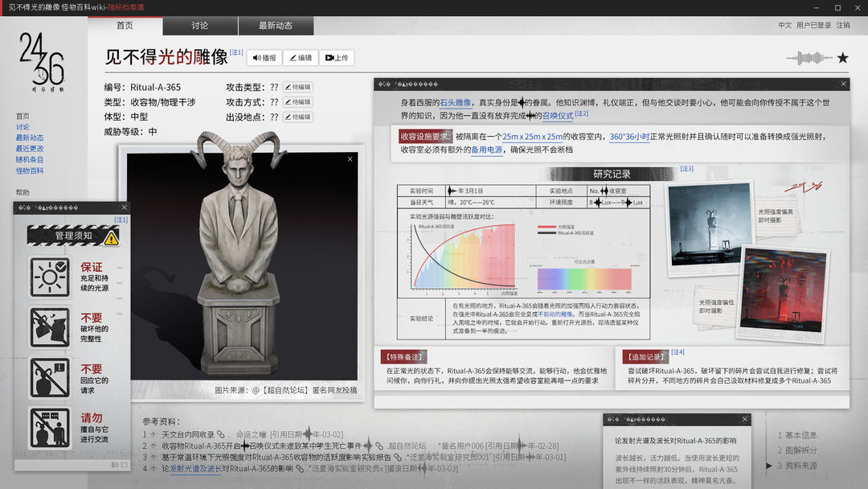Edit the 攻击类型 pending field

tap(298, 87)
